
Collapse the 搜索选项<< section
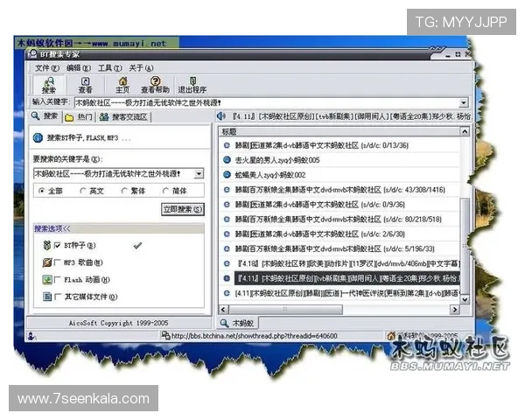[52, 228]
